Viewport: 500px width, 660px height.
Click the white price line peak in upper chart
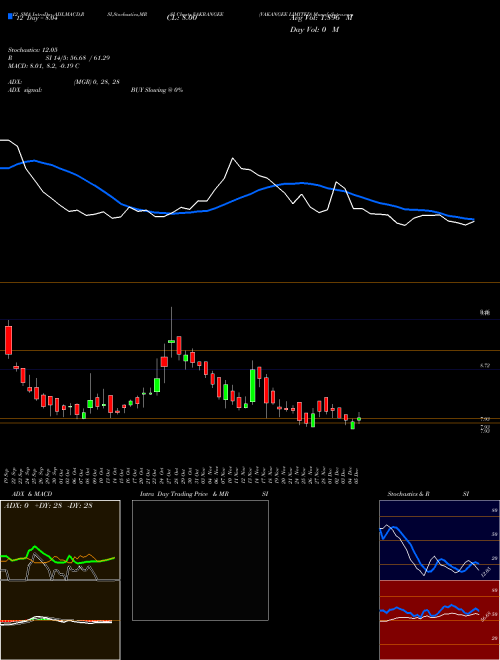click(x=233, y=158)
